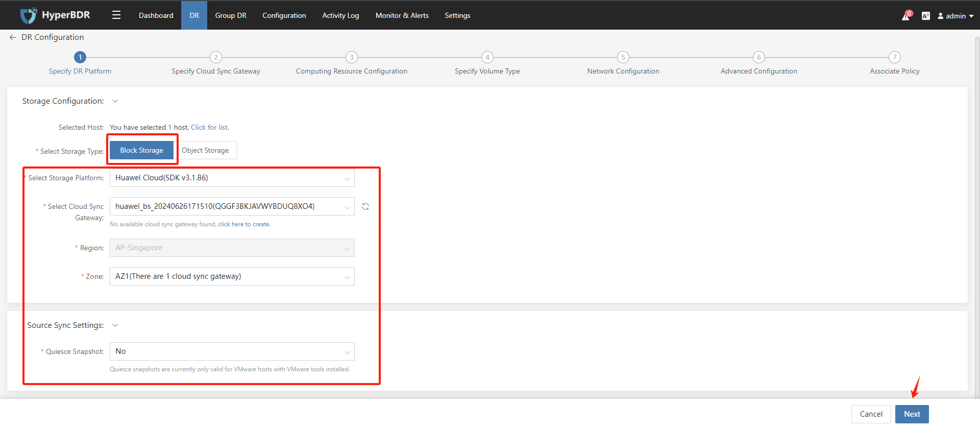Go back using the DR Configuration arrow
The height and width of the screenshot is (429, 980).
[x=13, y=37]
